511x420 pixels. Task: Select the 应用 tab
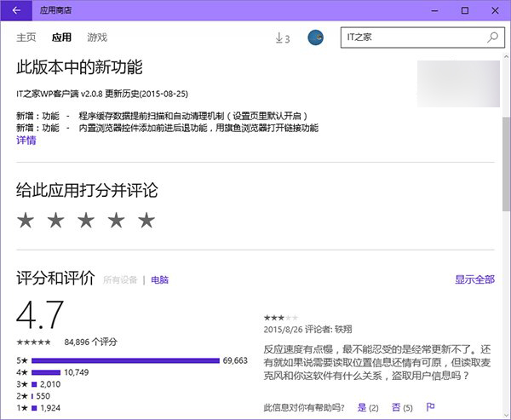[x=61, y=37]
